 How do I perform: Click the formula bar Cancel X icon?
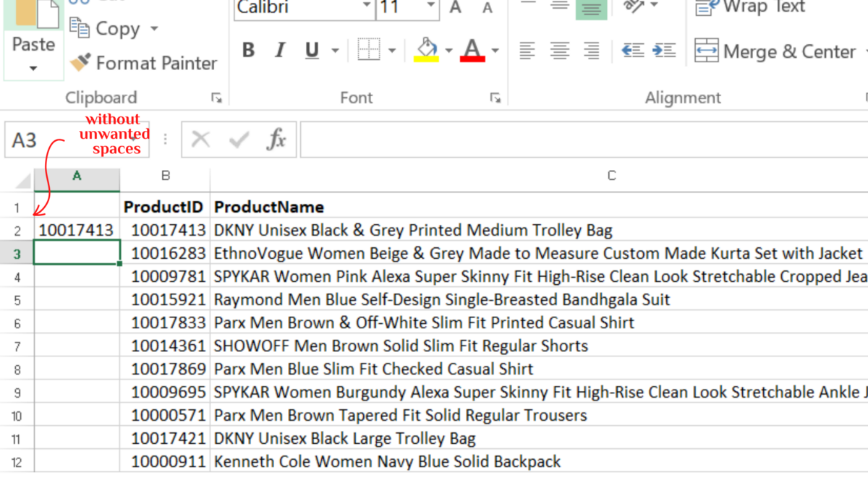click(x=201, y=140)
